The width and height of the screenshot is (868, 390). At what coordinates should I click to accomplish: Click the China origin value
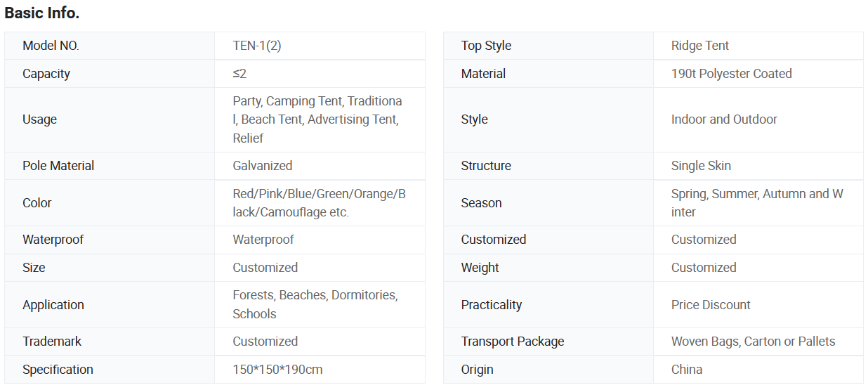pos(687,370)
